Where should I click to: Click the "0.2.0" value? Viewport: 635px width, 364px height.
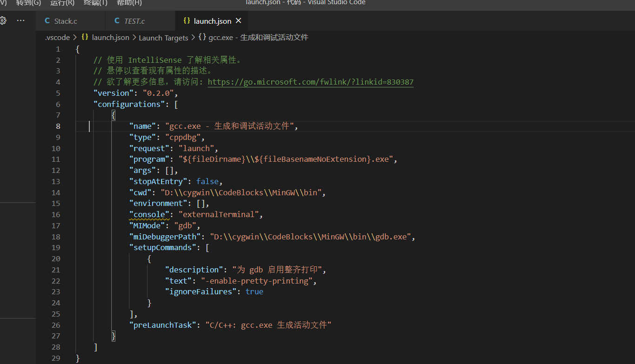click(158, 93)
